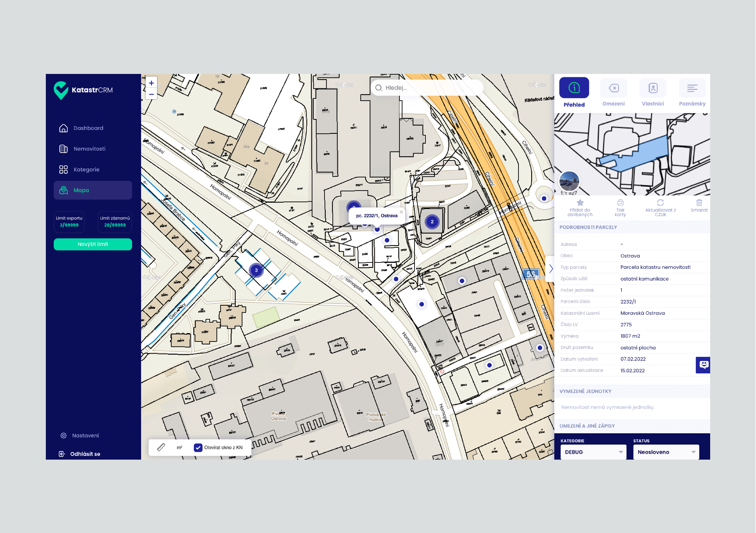The width and height of the screenshot is (756, 533).
Task: Click the Mapa pin icon
Action: [x=64, y=190]
